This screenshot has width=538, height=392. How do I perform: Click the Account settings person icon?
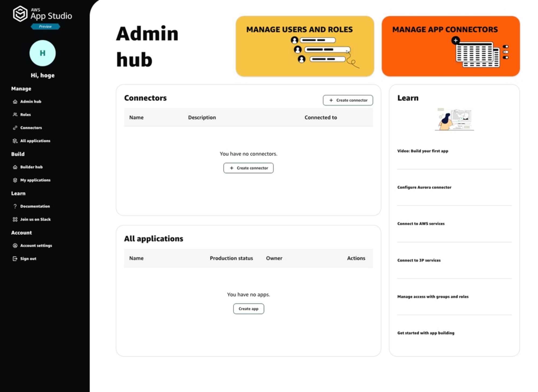pyautogui.click(x=15, y=245)
